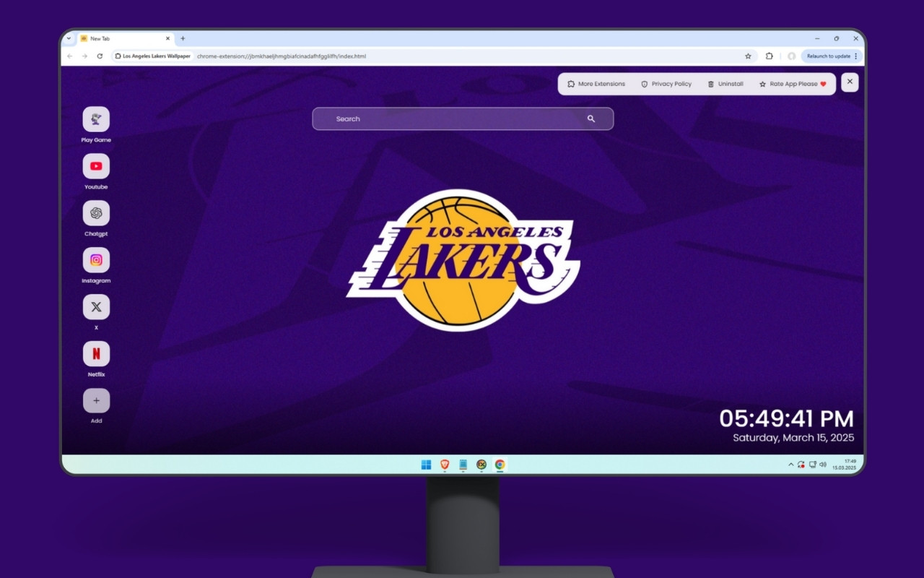Bookmark the page with the star icon
The image size is (924, 578).
(748, 56)
